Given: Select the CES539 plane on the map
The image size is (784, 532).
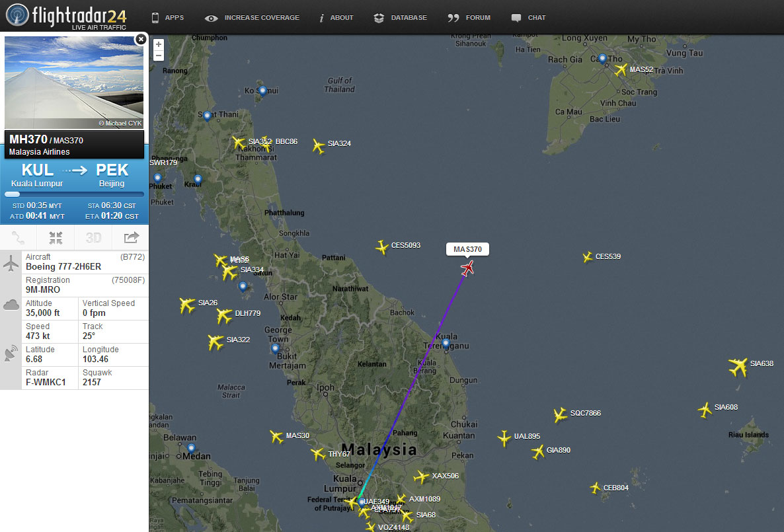Looking at the screenshot, I should [x=587, y=256].
